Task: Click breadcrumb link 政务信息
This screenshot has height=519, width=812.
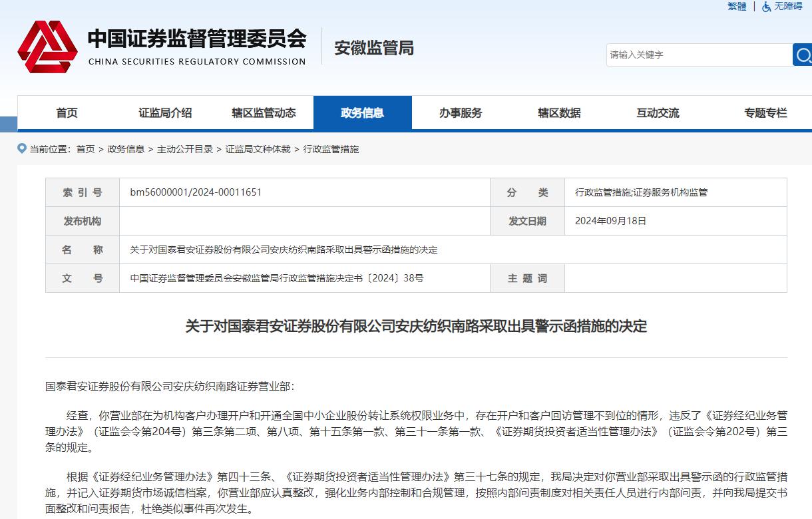Action: [x=126, y=149]
